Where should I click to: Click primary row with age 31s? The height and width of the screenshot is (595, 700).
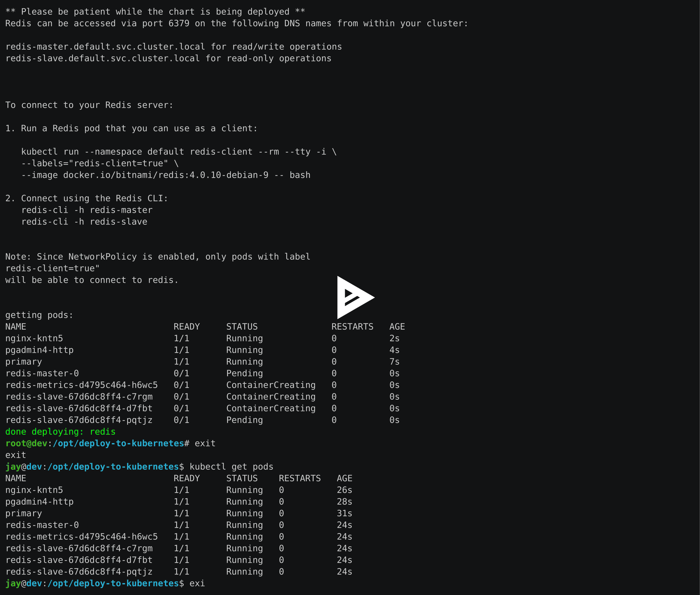coord(179,513)
